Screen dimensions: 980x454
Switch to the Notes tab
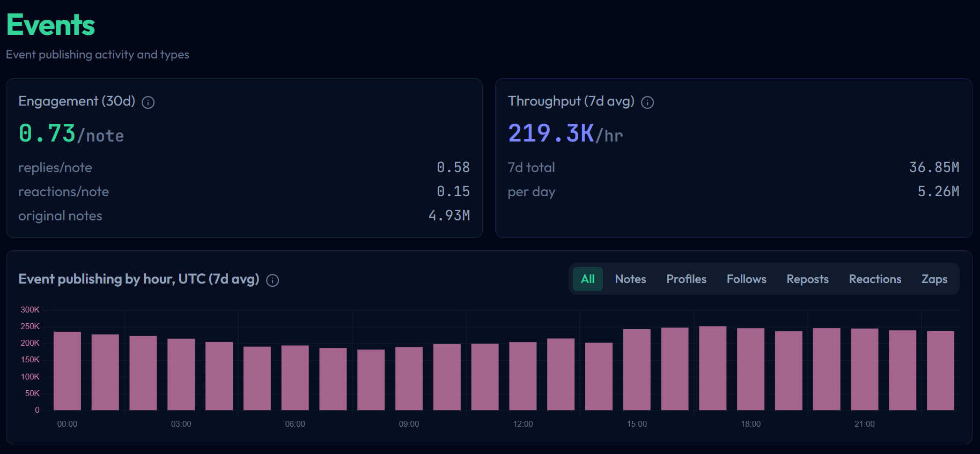630,279
